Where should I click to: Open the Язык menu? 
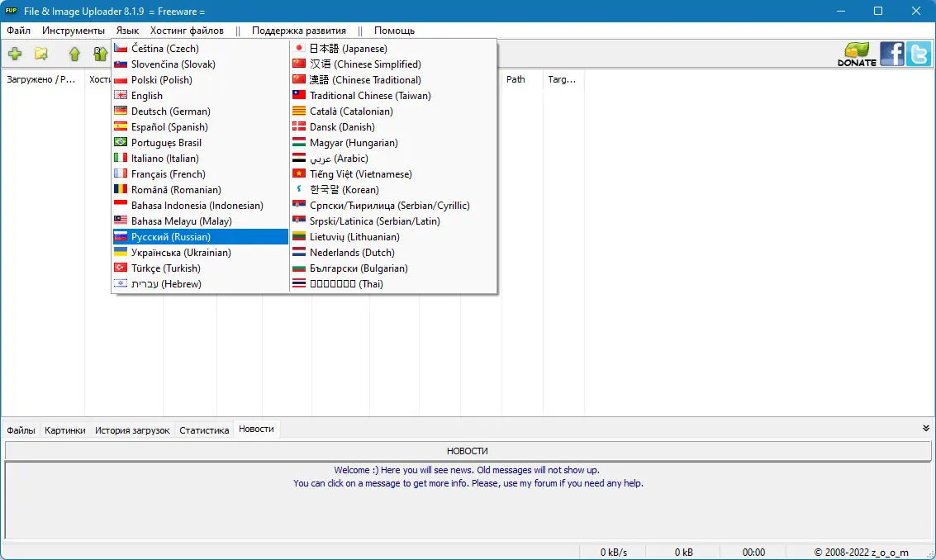[128, 31]
